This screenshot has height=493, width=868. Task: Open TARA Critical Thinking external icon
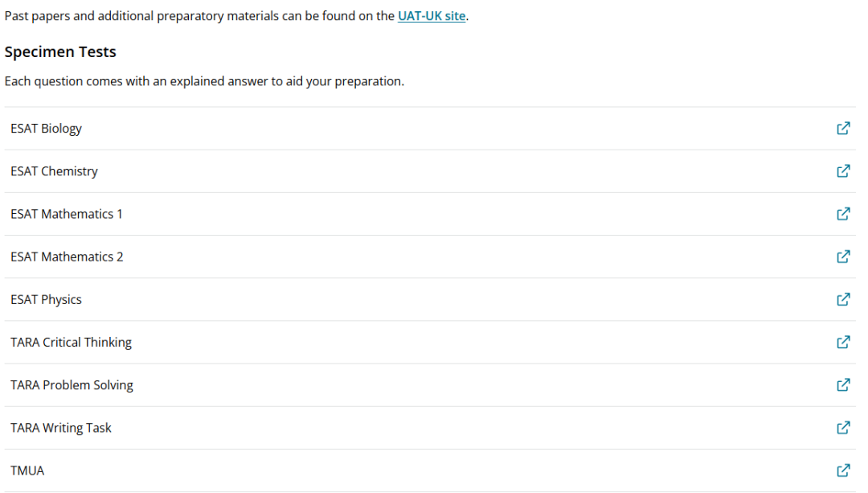coord(843,342)
